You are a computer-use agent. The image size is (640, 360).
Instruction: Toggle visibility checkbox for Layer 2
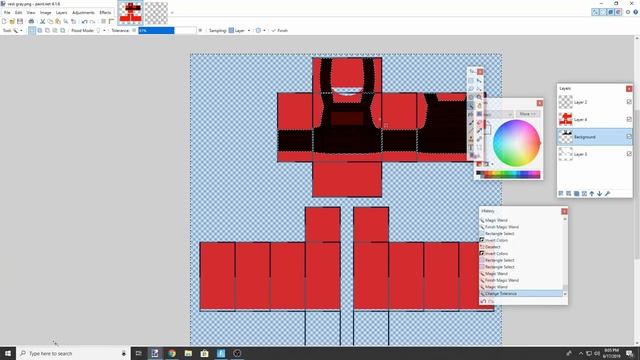click(x=629, y=102)
